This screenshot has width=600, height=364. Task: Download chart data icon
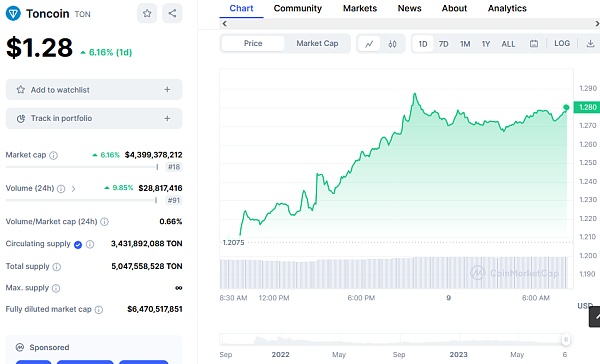pyautogui.click(x=590, y=44)
